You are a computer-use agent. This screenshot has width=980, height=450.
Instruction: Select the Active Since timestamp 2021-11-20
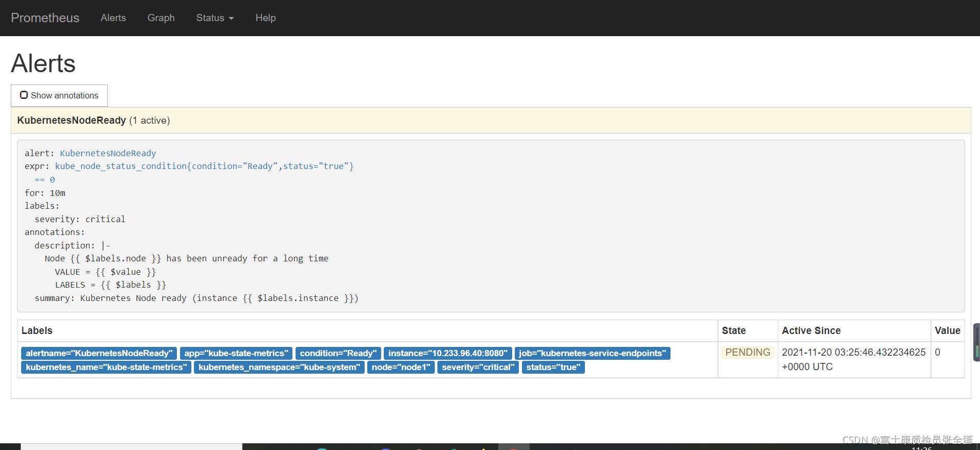pos(854,359)
